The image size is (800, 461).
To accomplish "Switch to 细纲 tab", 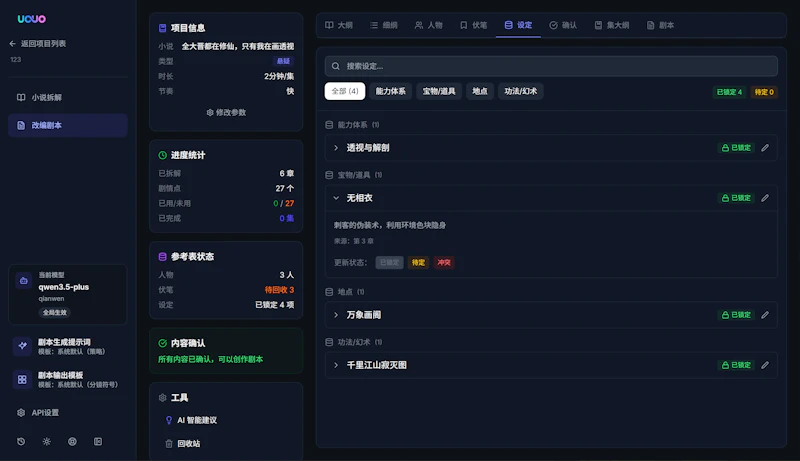I will click(384, 25).
